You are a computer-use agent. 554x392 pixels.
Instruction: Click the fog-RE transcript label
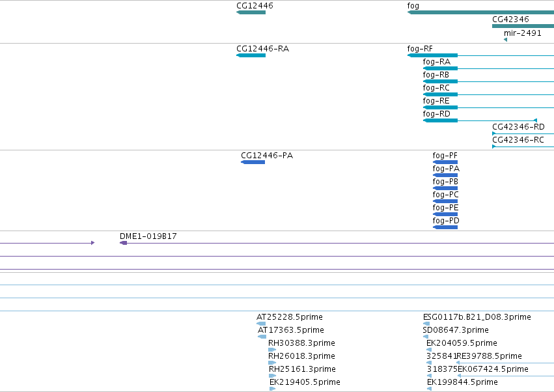pyautogui.click(x=436, y=101)
